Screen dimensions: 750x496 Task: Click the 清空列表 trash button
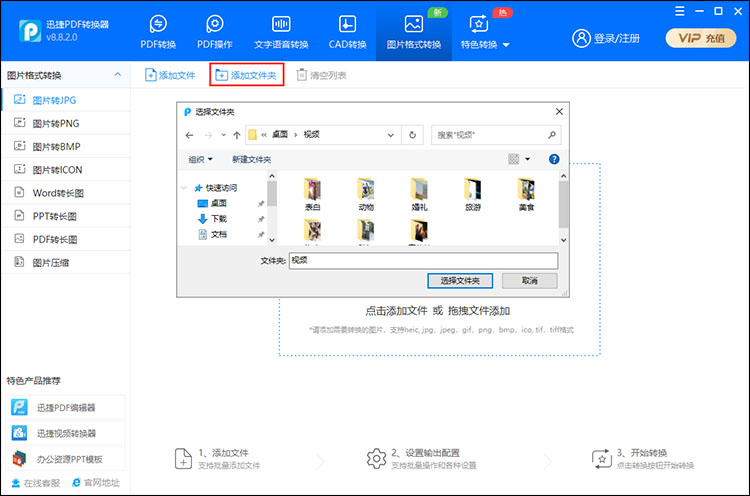tap(321, 75)
